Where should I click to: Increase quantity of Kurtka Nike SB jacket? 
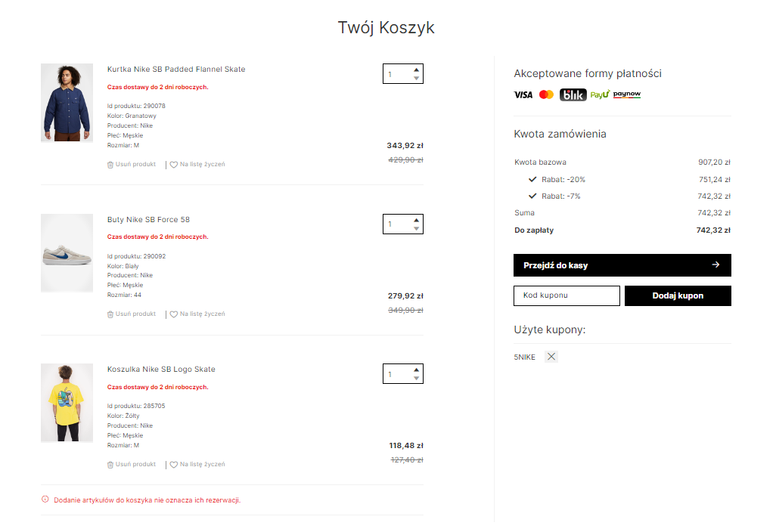coord(416,70)
